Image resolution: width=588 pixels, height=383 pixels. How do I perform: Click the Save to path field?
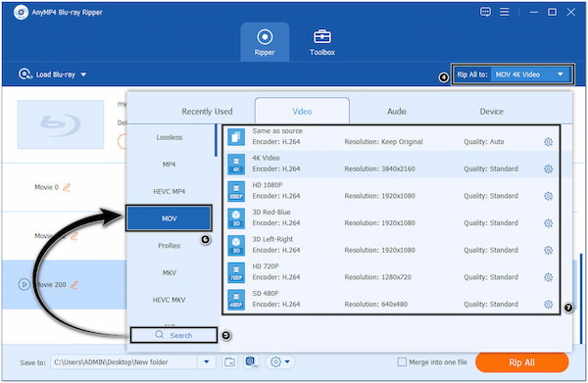coord(124,362)
